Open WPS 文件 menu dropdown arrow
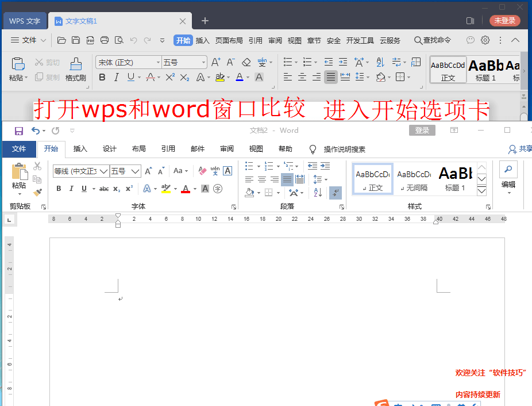 44,40
